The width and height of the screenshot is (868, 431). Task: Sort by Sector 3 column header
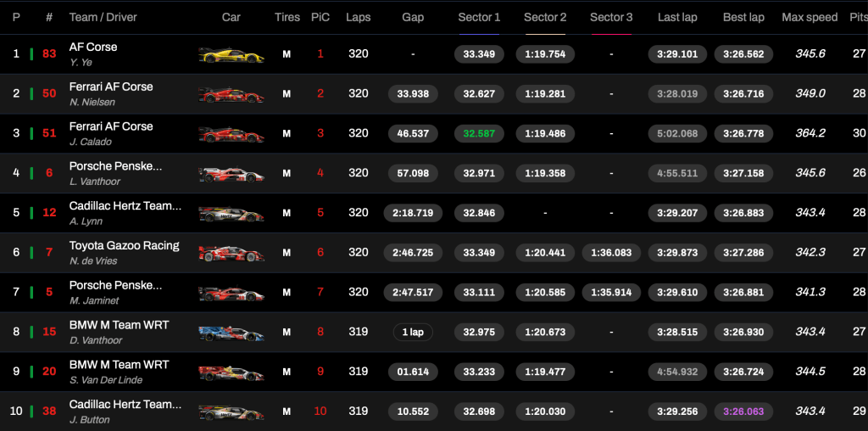611,17
